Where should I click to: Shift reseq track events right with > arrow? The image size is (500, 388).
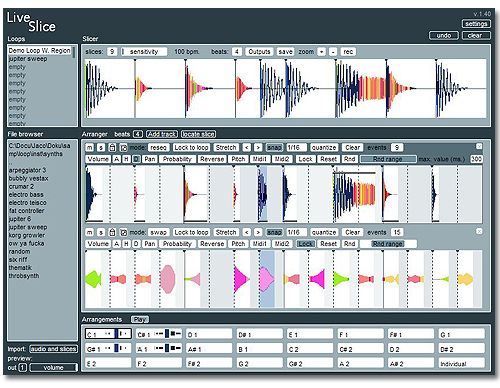(x=258, y=148)
